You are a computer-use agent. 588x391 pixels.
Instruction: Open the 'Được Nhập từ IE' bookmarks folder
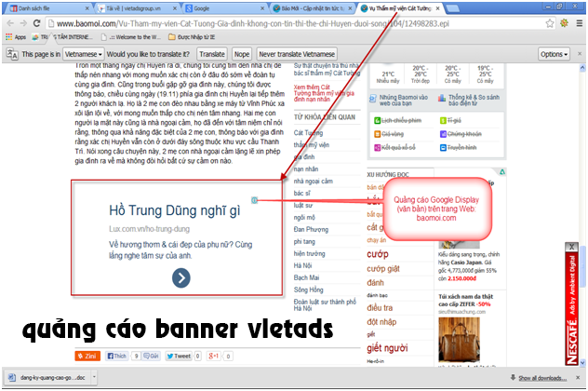(192, 37)
